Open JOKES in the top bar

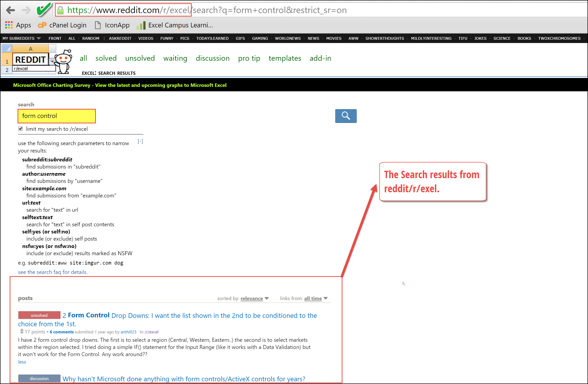coord(480,38)
